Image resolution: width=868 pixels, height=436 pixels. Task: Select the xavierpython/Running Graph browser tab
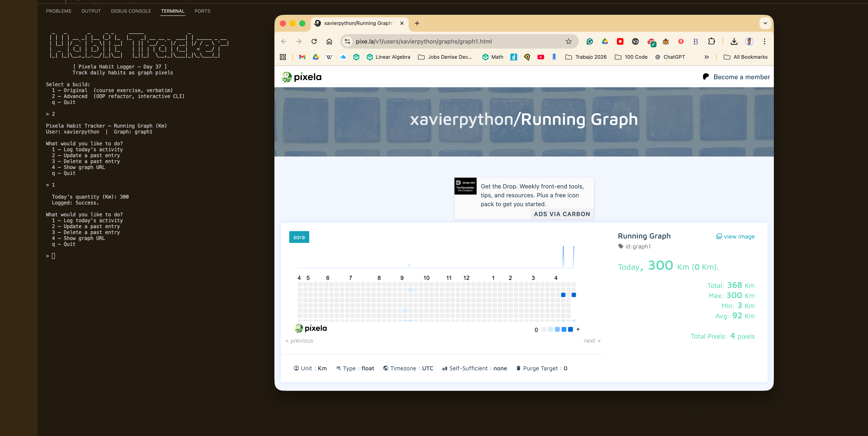click(x=359, y=23)
